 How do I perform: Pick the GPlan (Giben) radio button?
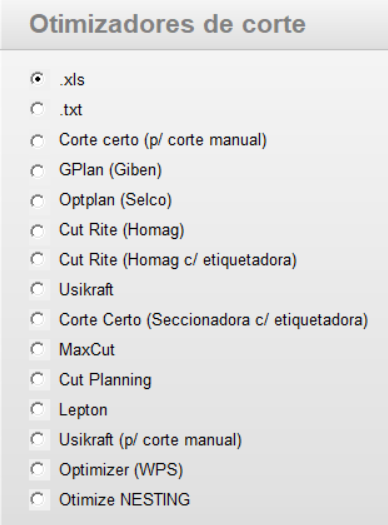point(37,171)
